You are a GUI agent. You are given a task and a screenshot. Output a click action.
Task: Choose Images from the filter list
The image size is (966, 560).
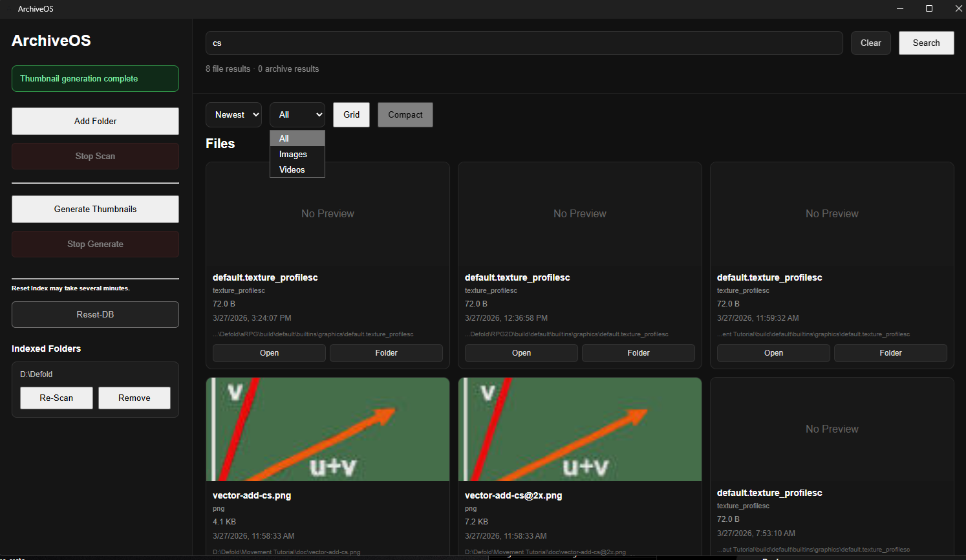[297, 154]
